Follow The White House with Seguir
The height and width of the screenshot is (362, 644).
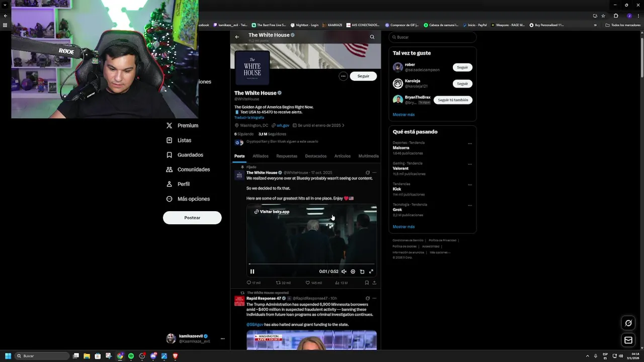point(363,76)
